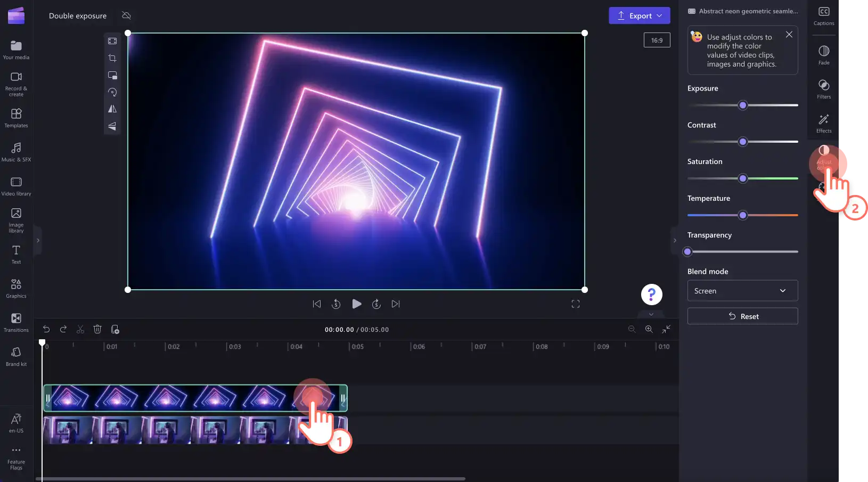868x482 pixels.
Task: Open the Blend mode Screen dropdown
Action: [742, 291]
